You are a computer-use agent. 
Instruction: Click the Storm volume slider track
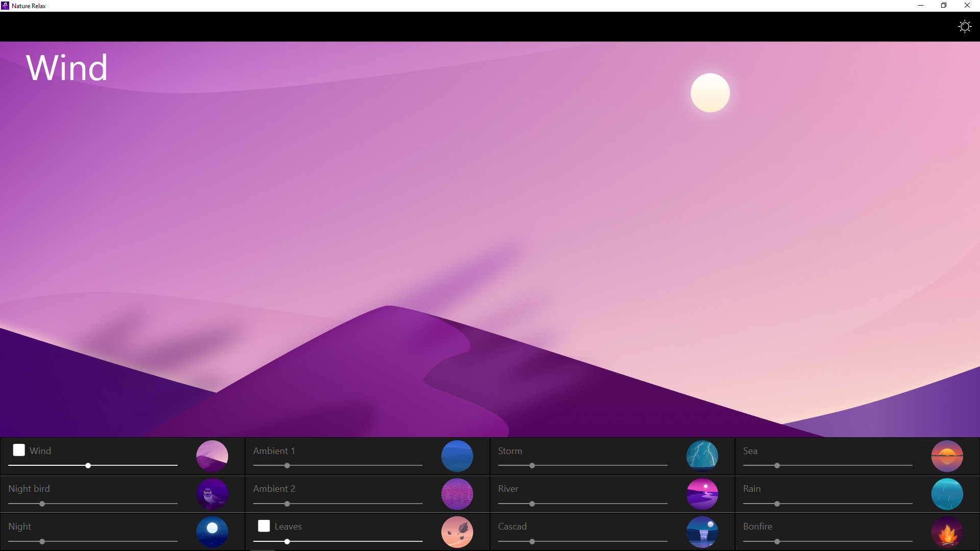click(583, 465)
